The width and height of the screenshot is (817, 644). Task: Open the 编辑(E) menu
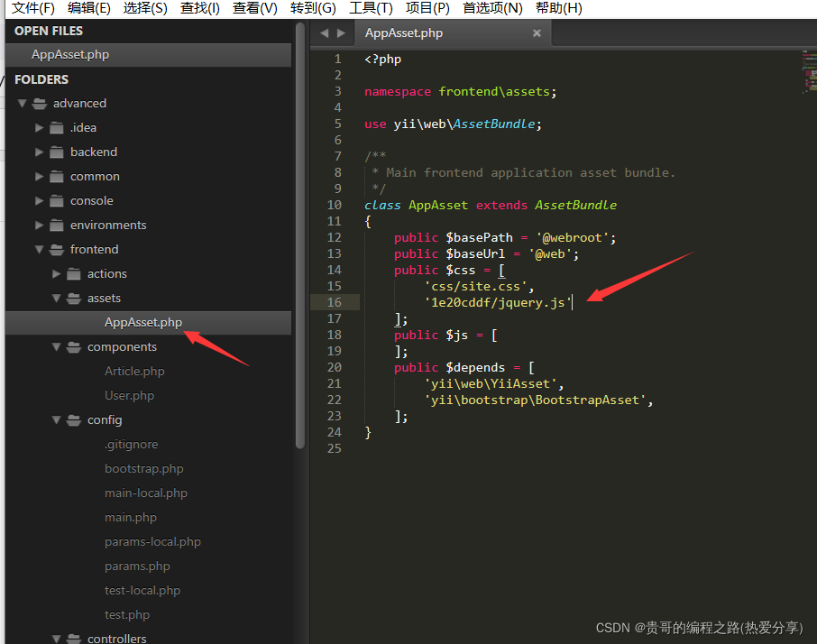pyautogui.click(x=89, y=8)
